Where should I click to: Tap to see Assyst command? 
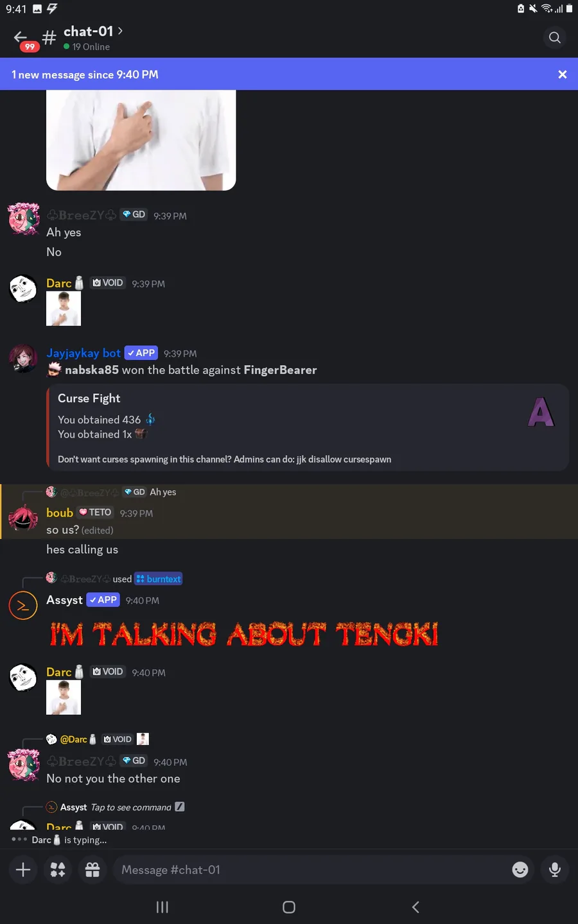(x=131, y=807)
